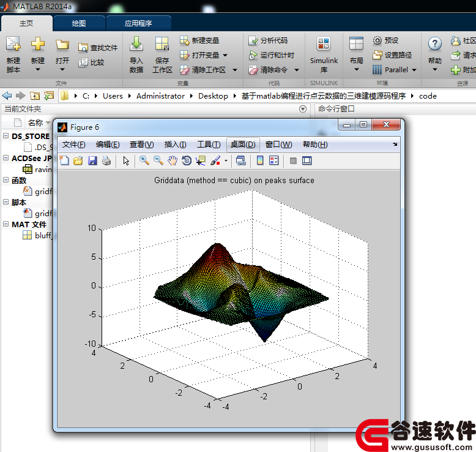Open Figure 6 Desktop (桌面) menu

[243, 145]
